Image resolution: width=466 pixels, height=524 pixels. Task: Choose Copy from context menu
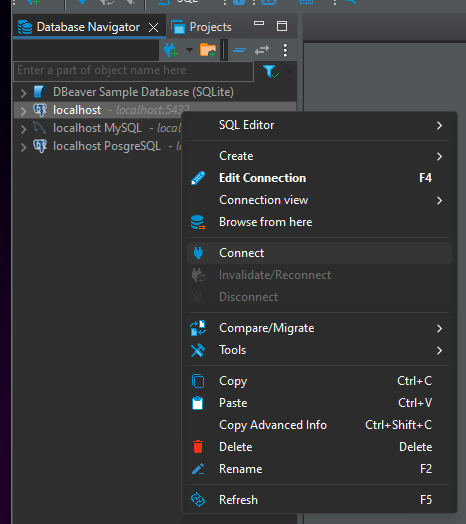319,381
